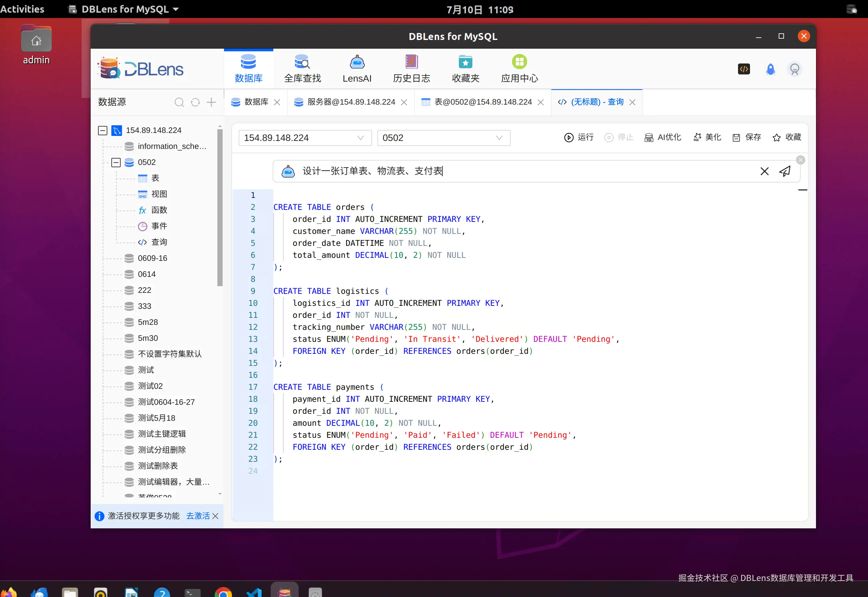This screenshot has height=597, width=868.
Task: Switch to the 服务器@154.89.148.224 tab
Action: [x=350, y=102]
